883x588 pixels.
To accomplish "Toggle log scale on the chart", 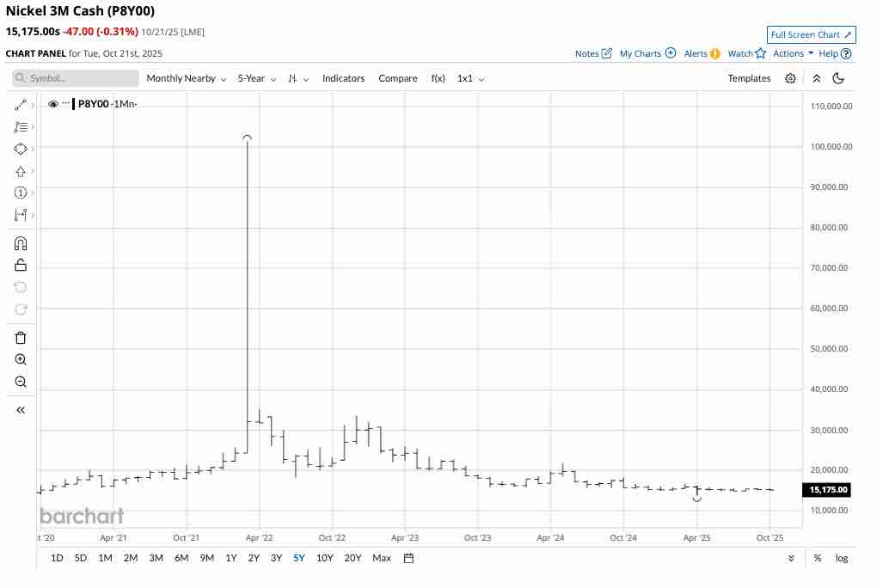I will [x=842, y=558].
